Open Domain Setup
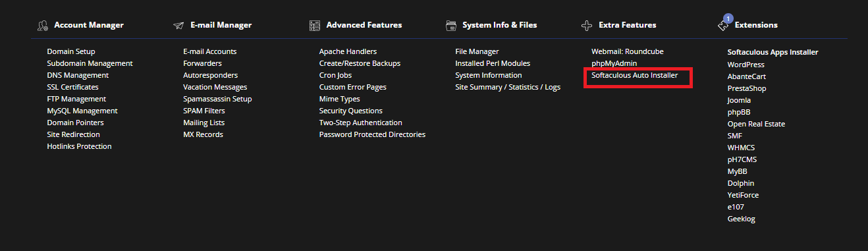This screenshot has height=251, width=868. click(x=71, y=51)
